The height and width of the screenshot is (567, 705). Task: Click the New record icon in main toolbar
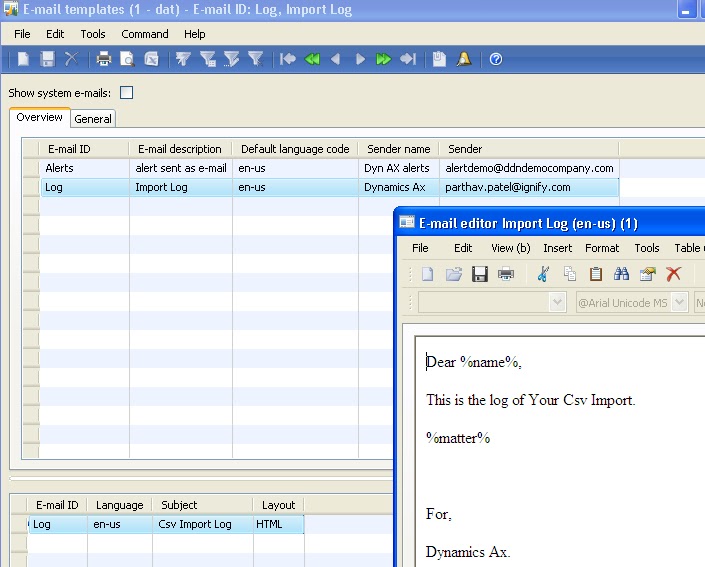(23, 59)
